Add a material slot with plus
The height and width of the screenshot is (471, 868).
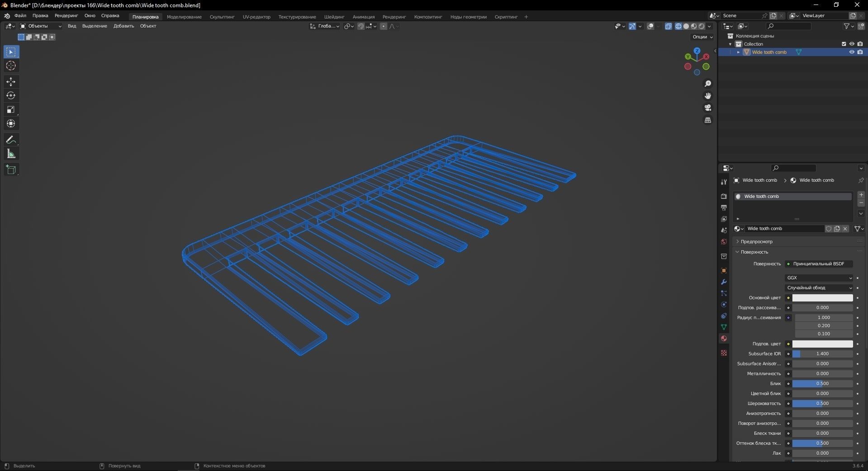(861, 195)
